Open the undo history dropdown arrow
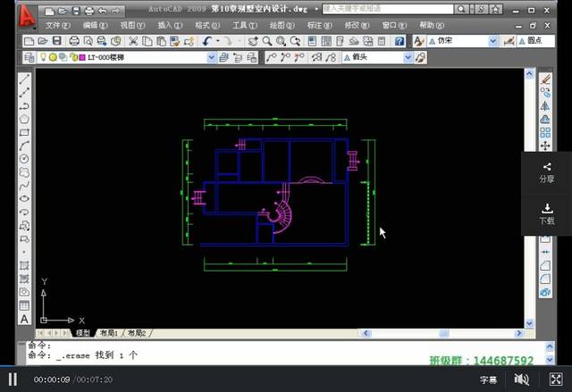Viewport: 572px width, 392px height. pyautogui.click(x=218, y=41)
